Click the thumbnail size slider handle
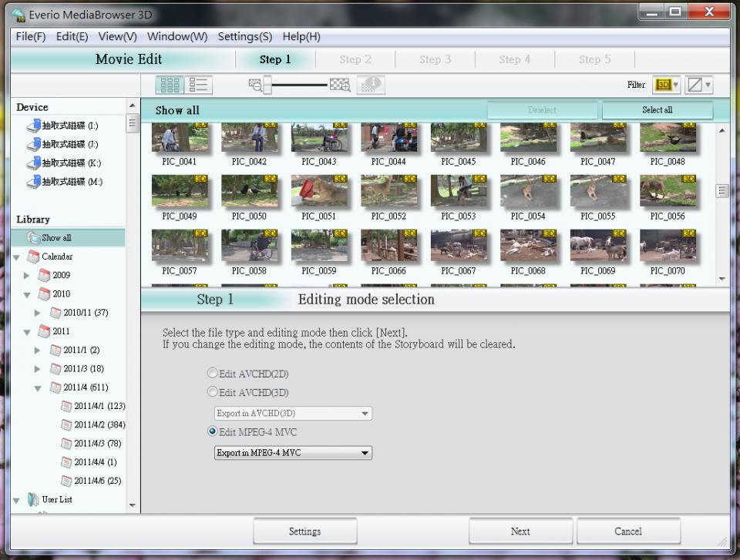 tap(267, 86)
